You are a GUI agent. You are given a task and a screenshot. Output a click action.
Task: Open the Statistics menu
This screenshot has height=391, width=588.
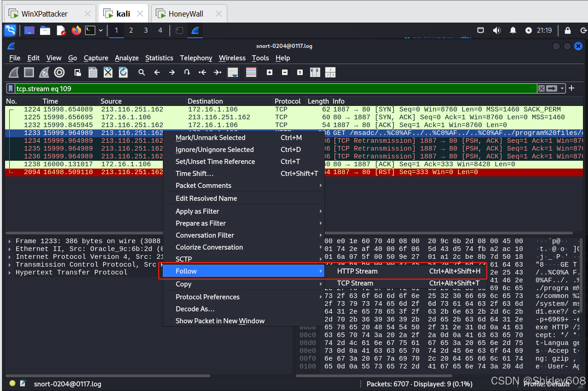[159, 58]
